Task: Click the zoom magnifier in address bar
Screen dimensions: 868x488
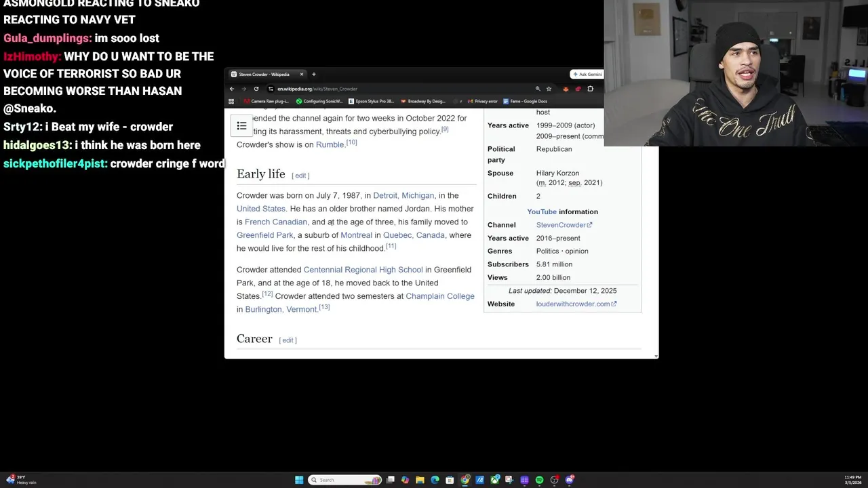Action: (x=538, y=89)
